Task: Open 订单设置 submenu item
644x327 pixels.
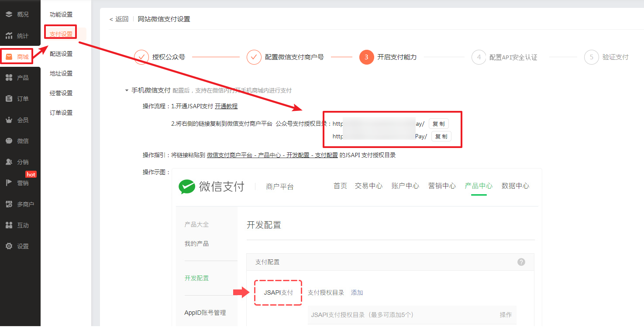Action: 61,113
